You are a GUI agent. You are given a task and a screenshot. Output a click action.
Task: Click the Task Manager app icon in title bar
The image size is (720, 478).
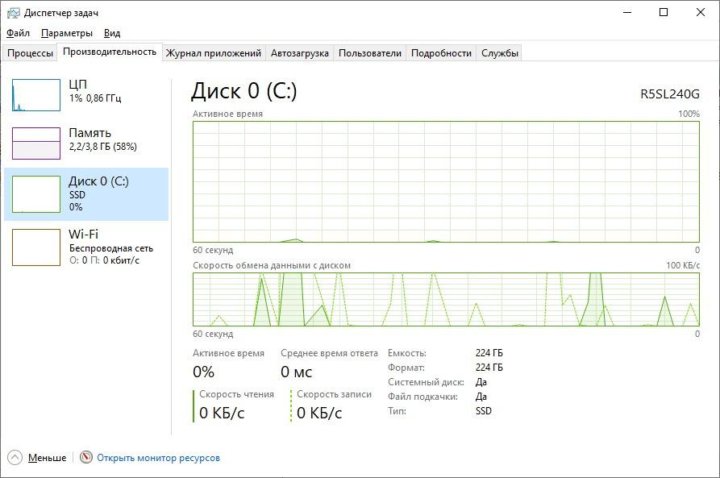tap(12, 12)
